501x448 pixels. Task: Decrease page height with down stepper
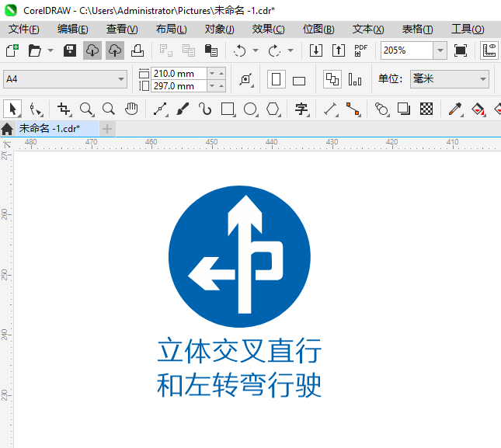(212, 86)
